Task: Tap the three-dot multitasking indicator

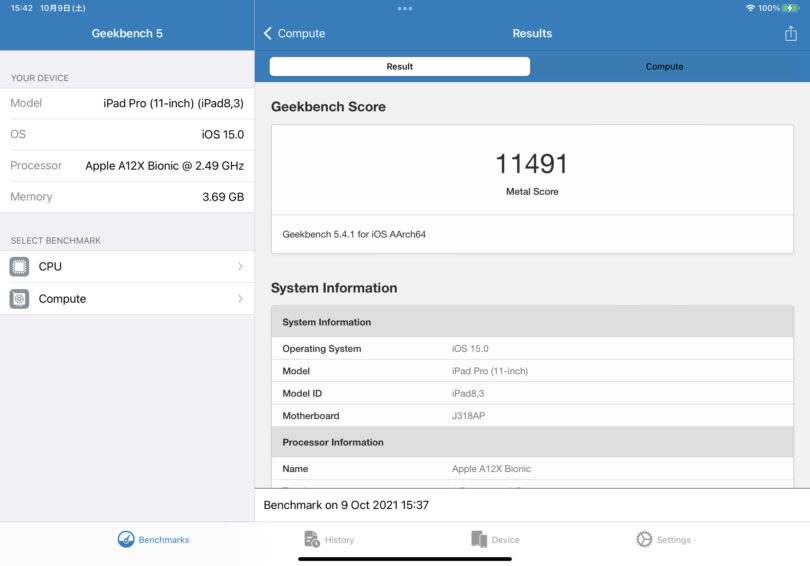Action: 405,8
